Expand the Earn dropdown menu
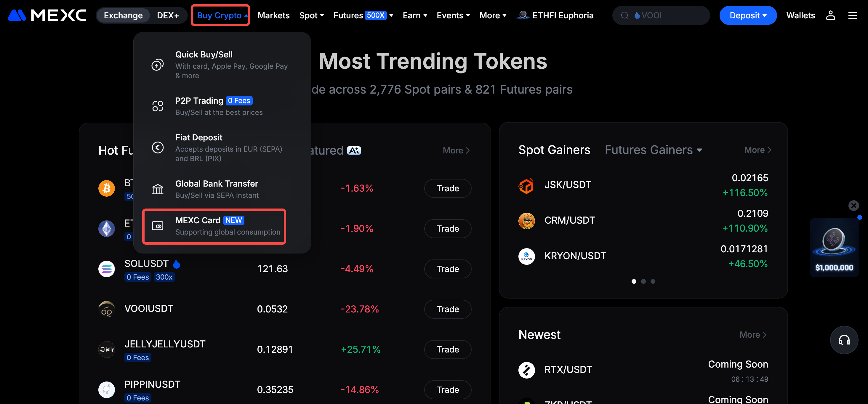 415,15
